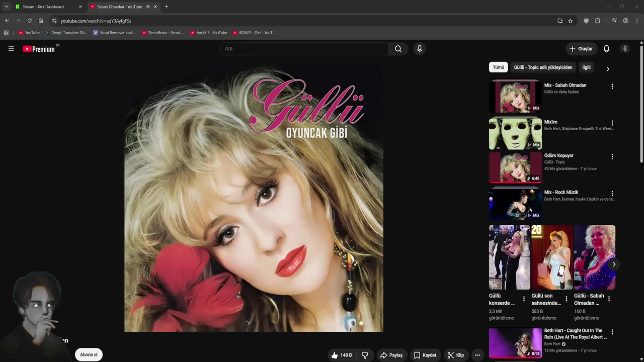Select the Tümü filter chip

click(498, 67)
